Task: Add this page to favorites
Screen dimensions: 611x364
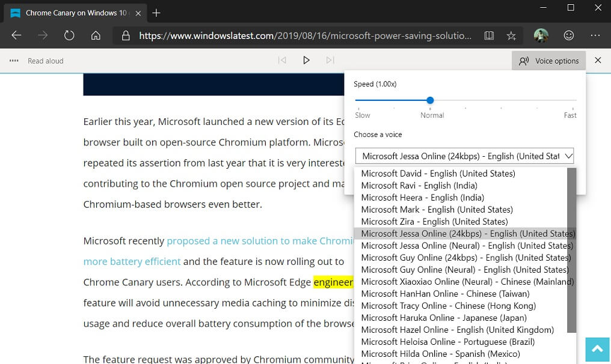Action: pos(511,35)
